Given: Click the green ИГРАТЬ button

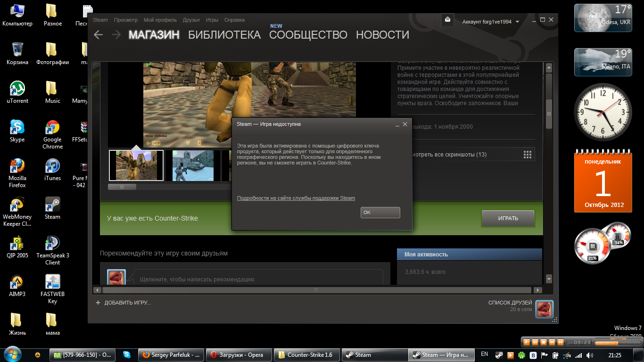Looking at the screenshot, I should click(x=508, y=218).
